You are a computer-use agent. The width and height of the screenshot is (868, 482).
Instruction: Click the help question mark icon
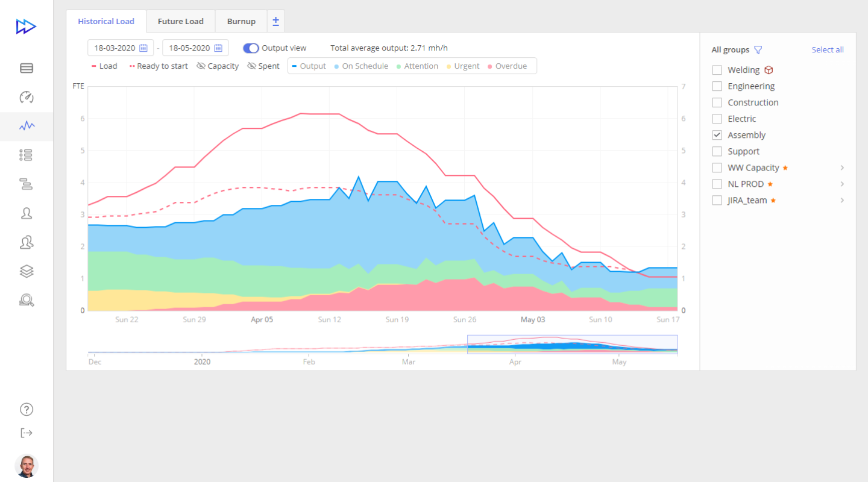tap(27, 410)
